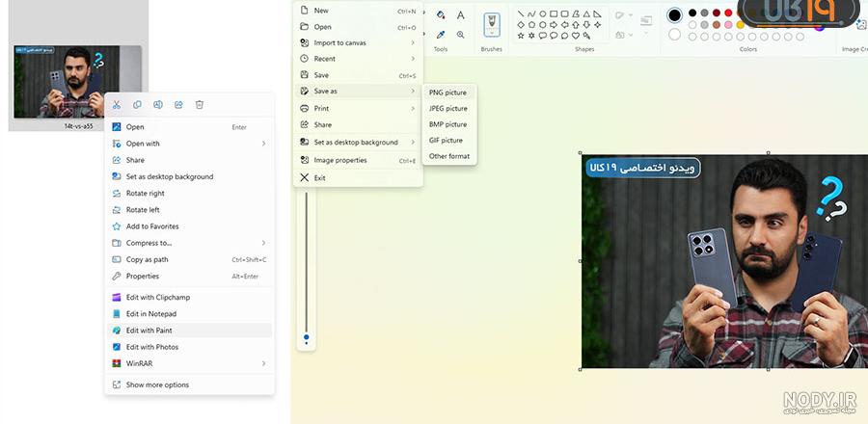Choose JPEG picture format
The height and width of the screenshot is (424, 868).
tap(448, 109)
